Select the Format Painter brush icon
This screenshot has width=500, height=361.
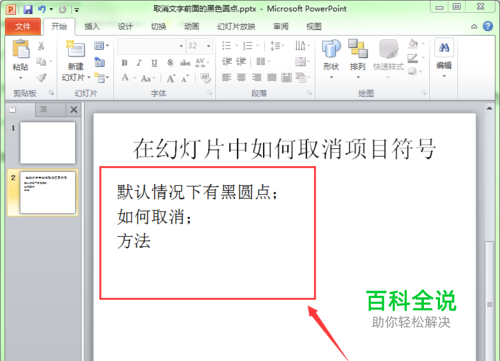[41, 78]
